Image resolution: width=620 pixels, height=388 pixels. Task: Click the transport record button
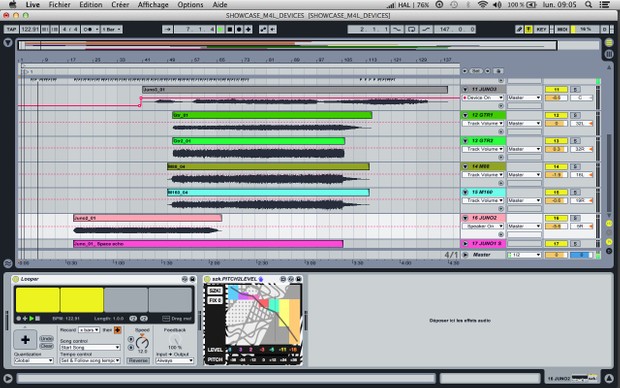point(239,29)
